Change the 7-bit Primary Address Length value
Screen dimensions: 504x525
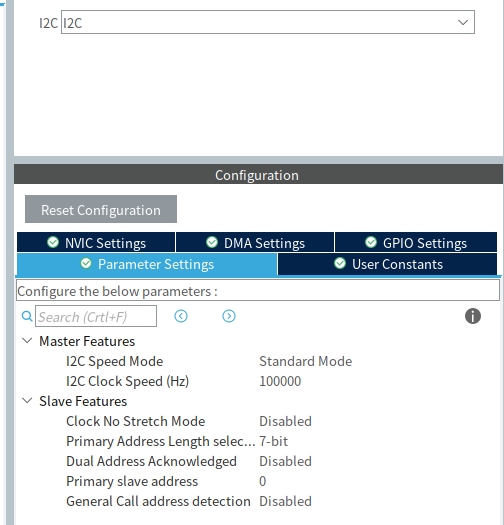(273, 441)
